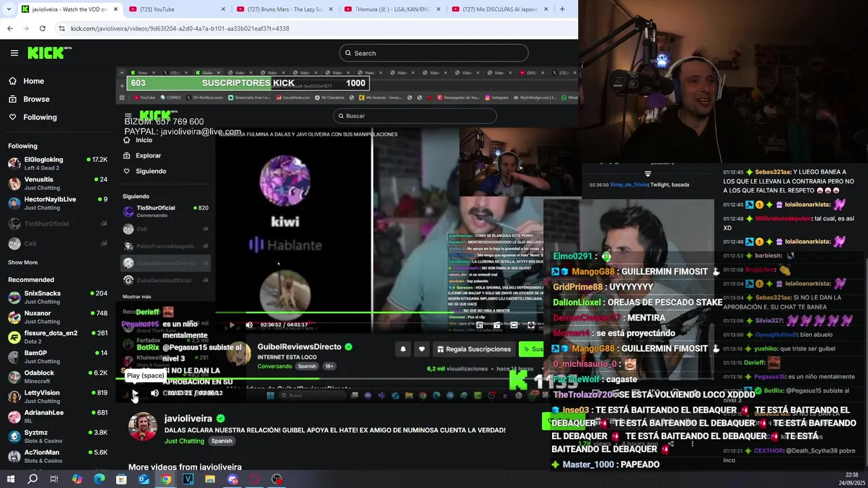Reload the current page

(x=42, y=28)
